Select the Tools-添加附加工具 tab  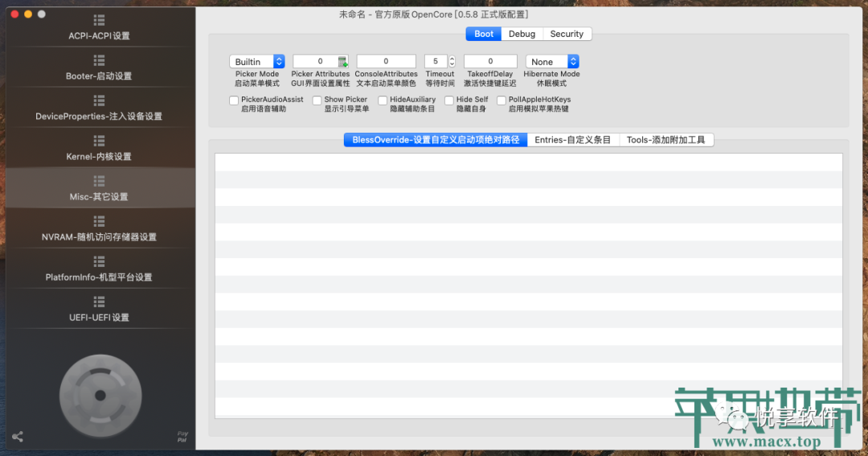(666, 140)
